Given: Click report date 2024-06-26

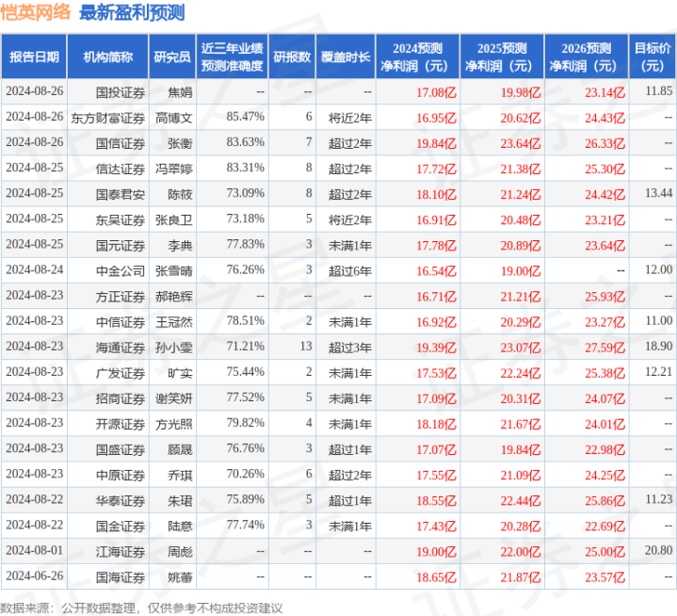Looking at the screenshot, I should tap(35, 575).
